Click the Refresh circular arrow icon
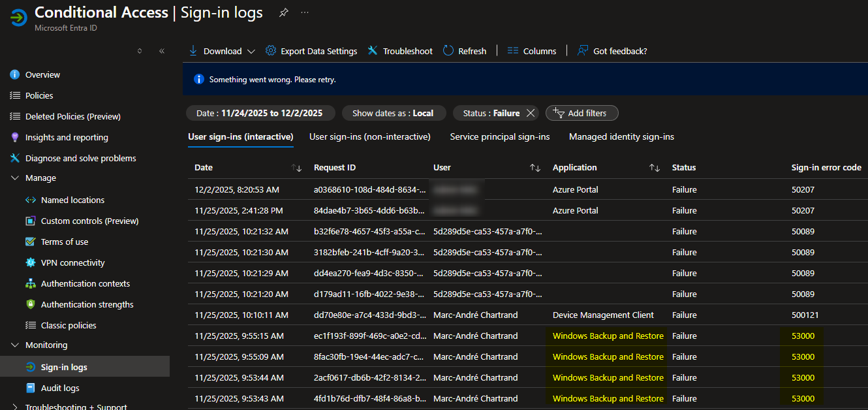 (x=448, y=51)
